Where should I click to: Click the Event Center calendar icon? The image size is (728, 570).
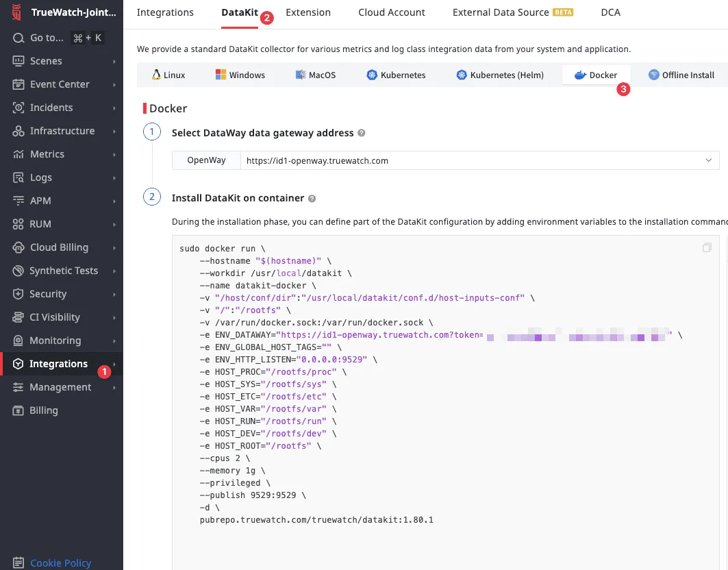coord(18,84)
